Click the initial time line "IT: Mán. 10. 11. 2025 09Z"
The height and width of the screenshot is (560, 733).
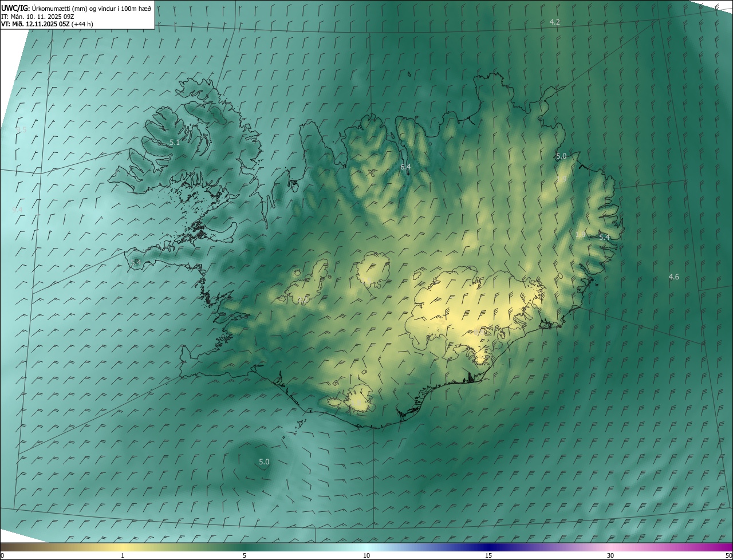37,17
